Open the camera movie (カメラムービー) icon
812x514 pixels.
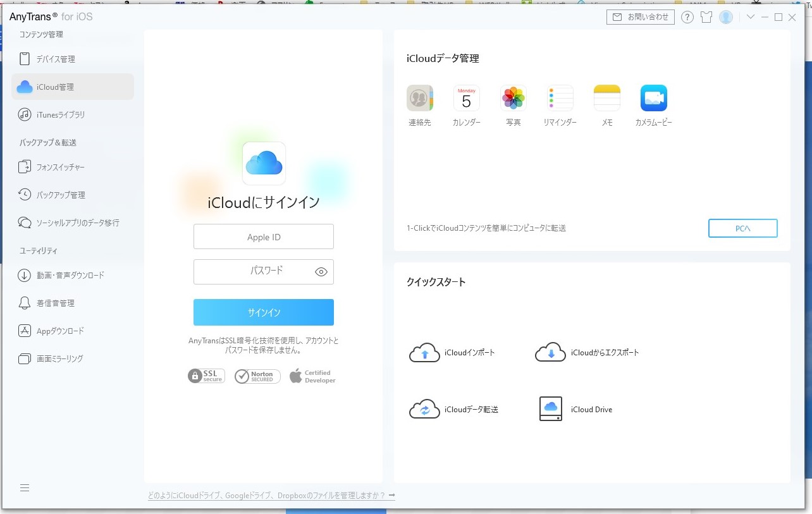click(654, 98)
